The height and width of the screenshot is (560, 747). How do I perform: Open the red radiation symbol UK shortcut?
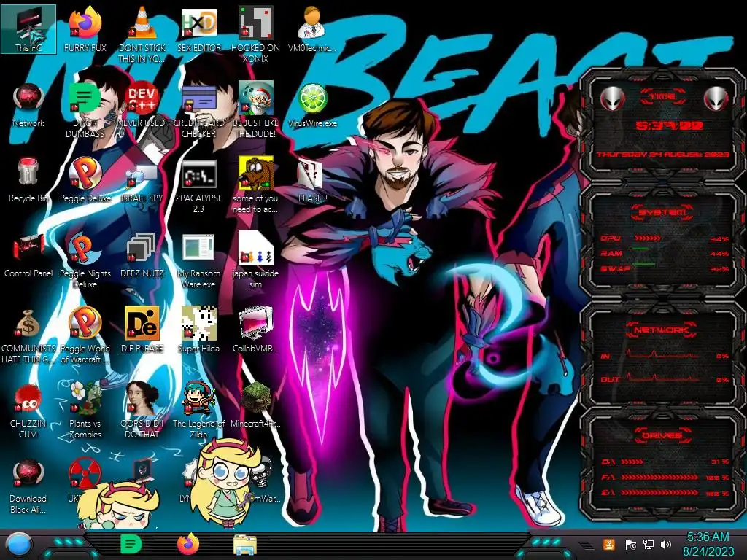point(84,474)
